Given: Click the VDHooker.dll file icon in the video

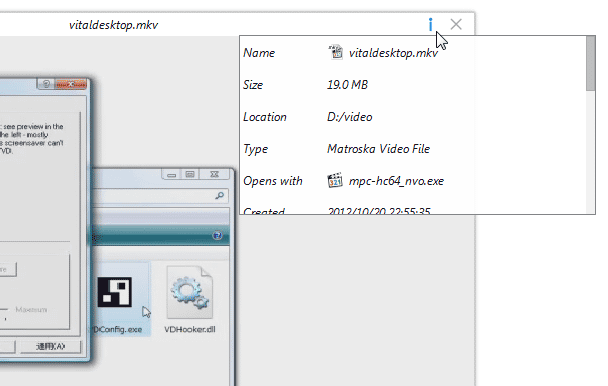Looking at the screenshot, I should [x=190, y=292].
